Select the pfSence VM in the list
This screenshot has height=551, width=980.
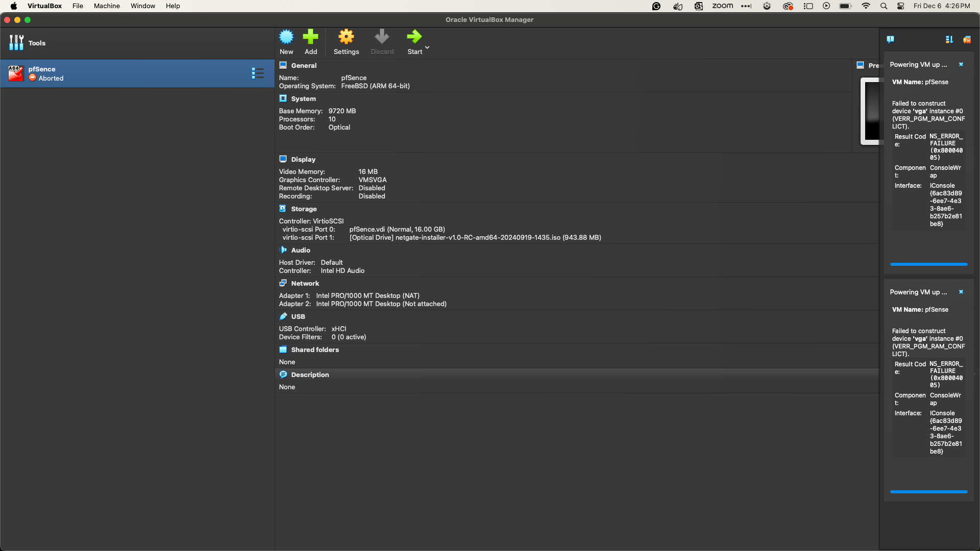pos(137,73)
